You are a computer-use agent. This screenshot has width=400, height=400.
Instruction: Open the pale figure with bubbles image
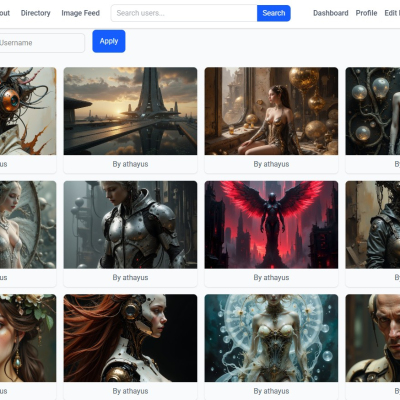pyautogui.click(x=271, y=338)
